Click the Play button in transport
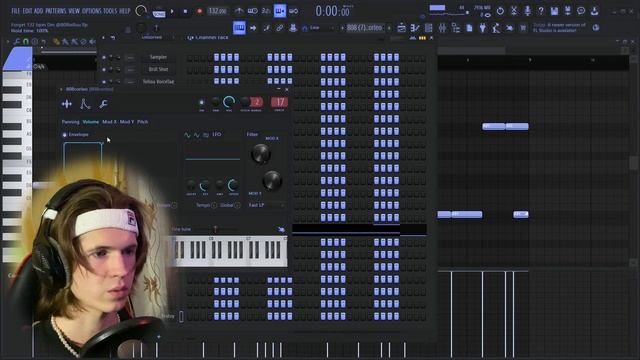The width and height of the screenshot is (640, 360). 172,11
